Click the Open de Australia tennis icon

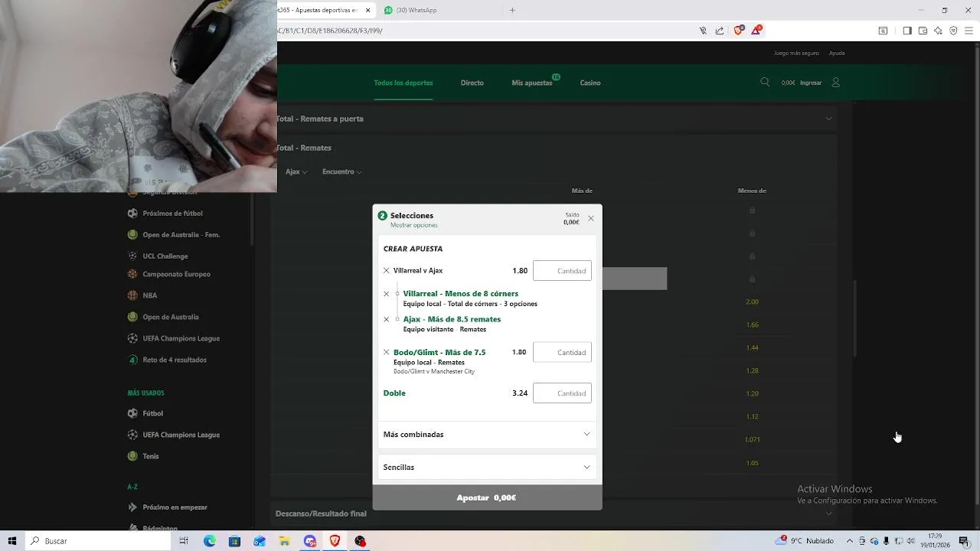click(x=132, y=317)
